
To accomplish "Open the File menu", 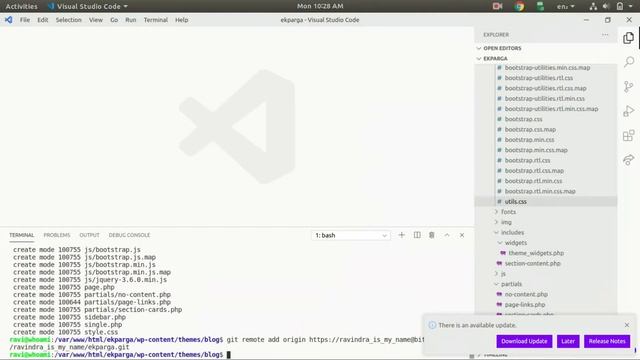I will [x=25, y=20].
